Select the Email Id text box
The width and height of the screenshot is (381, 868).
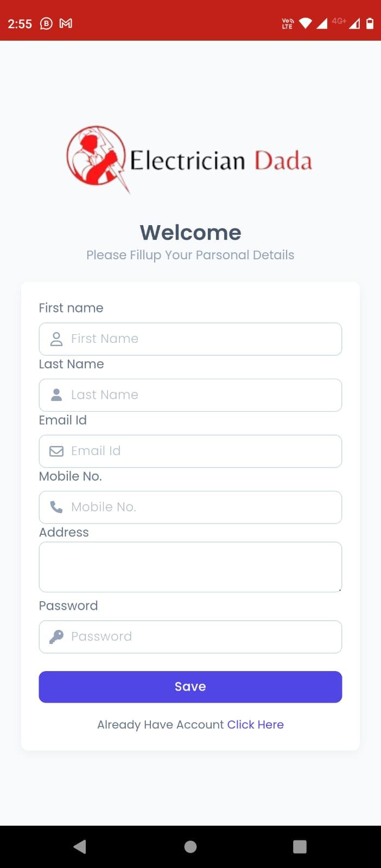coord(190,451)
